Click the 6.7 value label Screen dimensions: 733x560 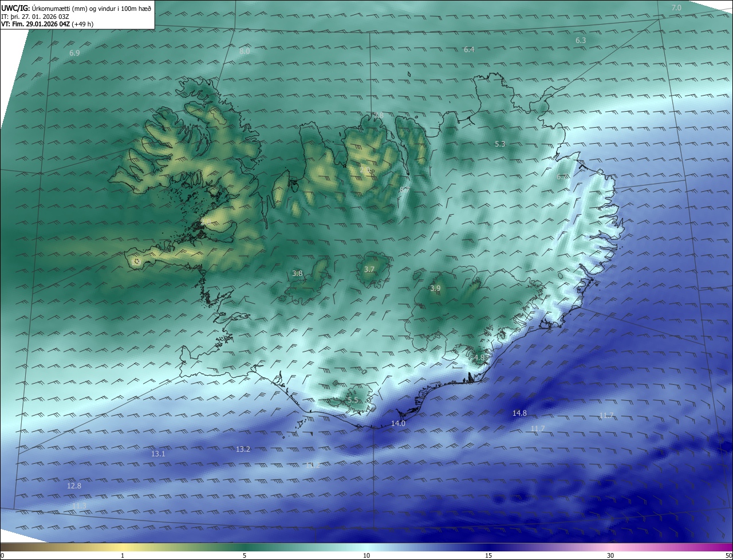[x=562, y=177]
